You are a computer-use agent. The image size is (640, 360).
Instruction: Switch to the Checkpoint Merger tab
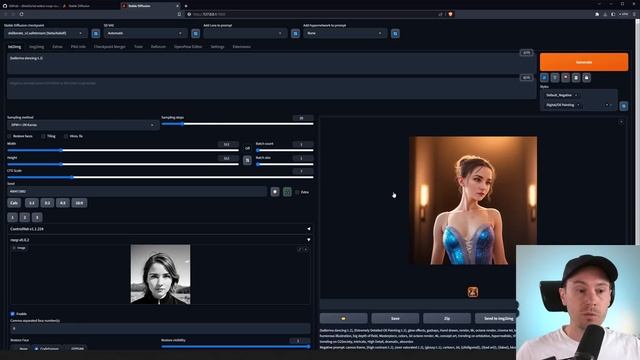click(x=110, y=47)
